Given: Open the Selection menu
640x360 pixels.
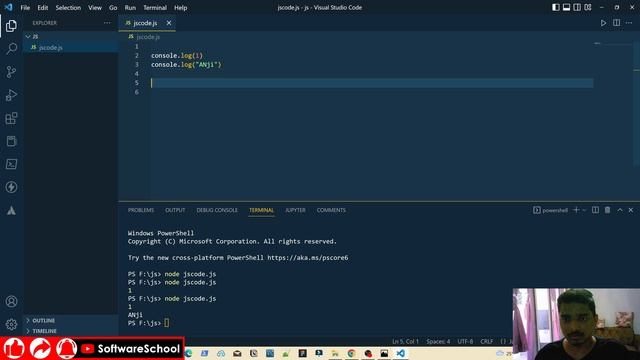Looking at the screenshot, I should pyautogui.click(x=68, y=7).
